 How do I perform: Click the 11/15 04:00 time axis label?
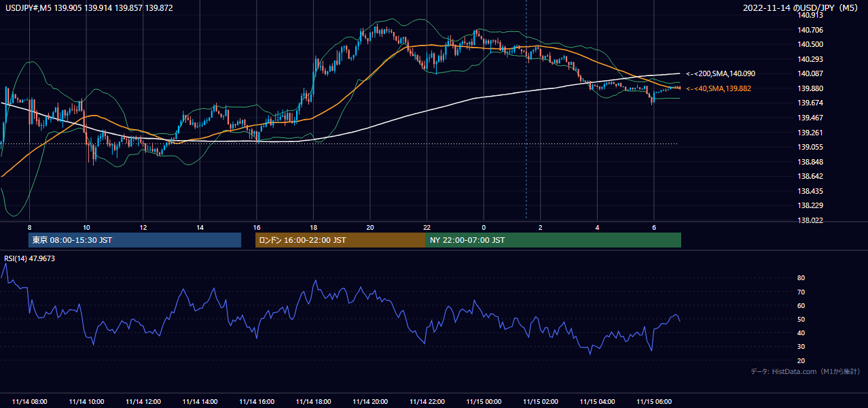coord(597,402)
